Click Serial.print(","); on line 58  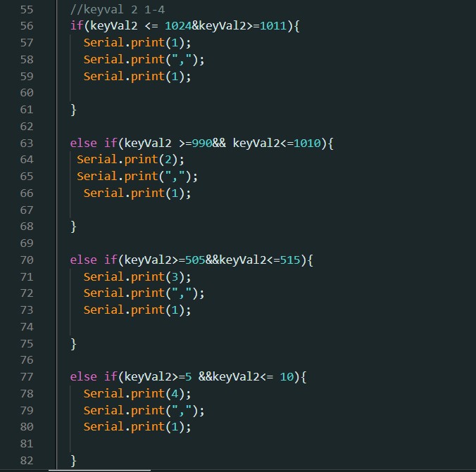click(x=144, y=60)
